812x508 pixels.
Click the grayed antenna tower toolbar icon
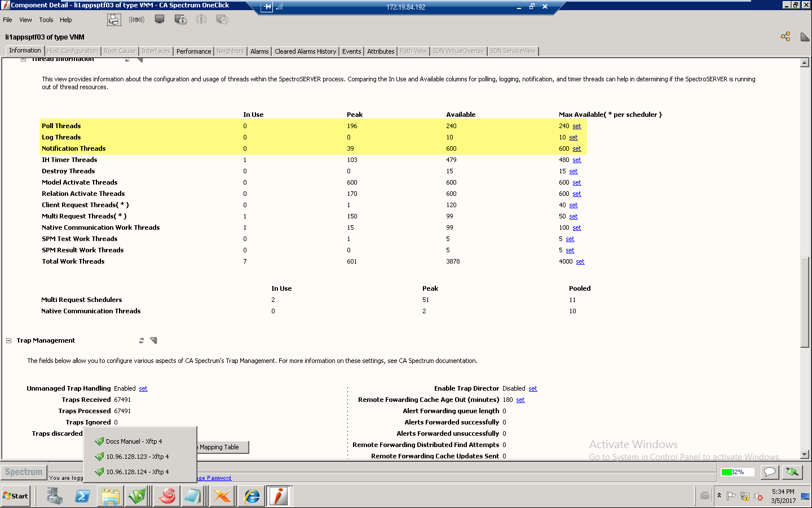click(201, 20)
